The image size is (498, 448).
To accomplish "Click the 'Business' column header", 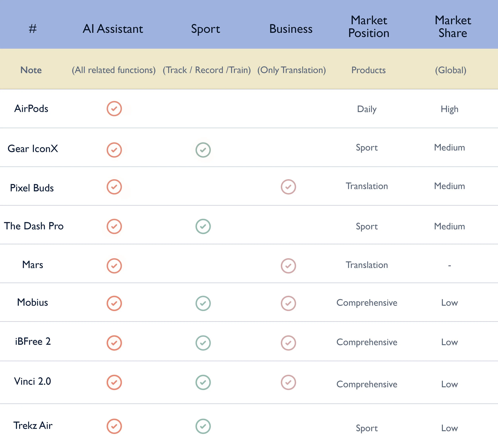I will [291, 29].
